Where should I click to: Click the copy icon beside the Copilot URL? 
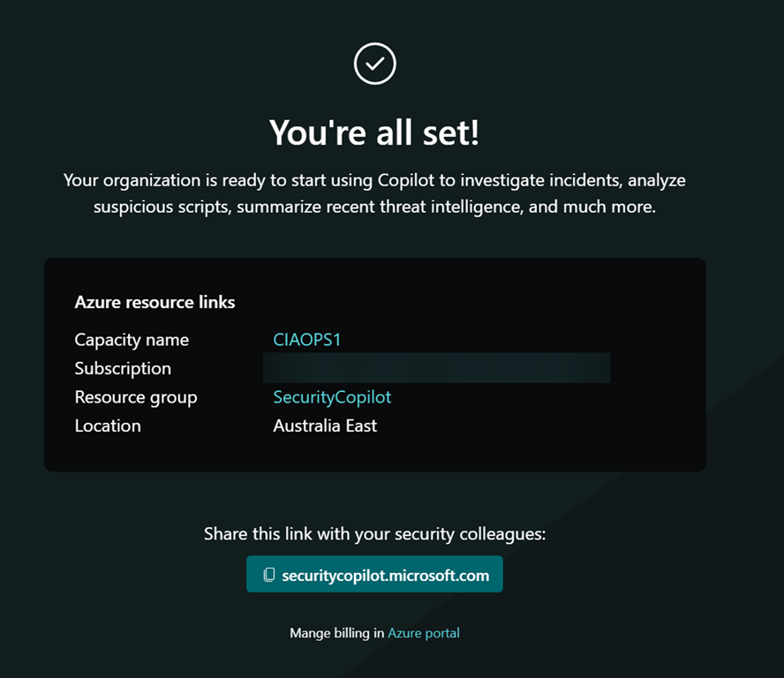(269, 575)
